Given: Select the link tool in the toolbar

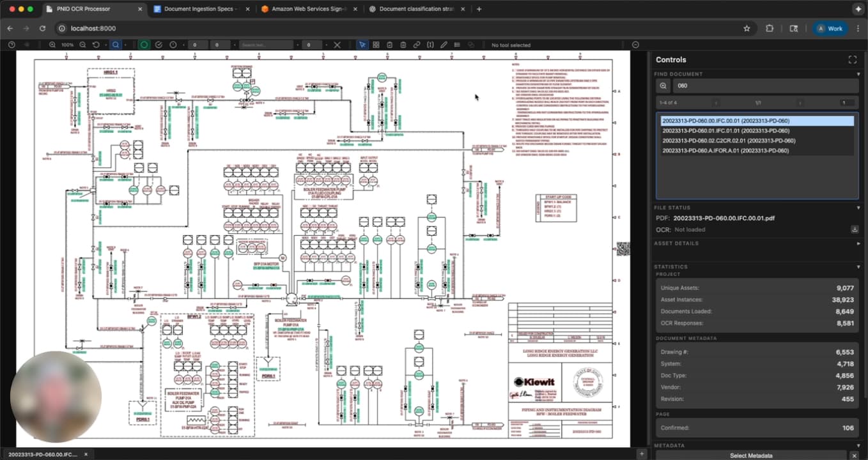Looking at the screenshot, I should tap(416, 45).
